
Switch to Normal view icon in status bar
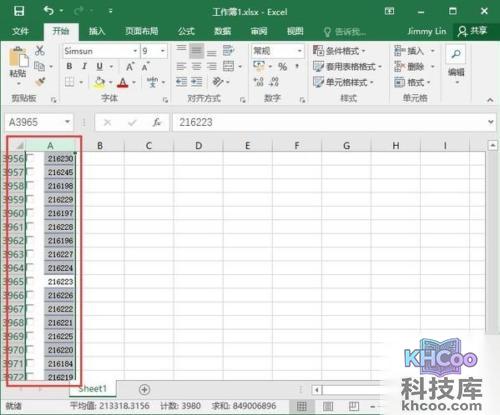302,406
